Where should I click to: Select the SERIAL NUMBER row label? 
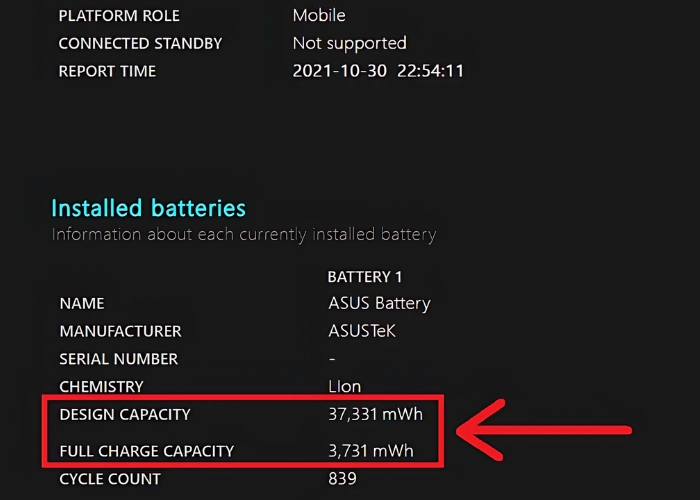118,359
